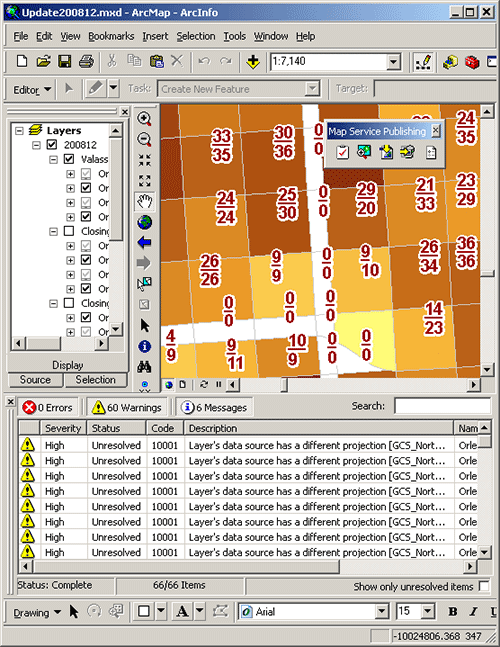Create a new map document

[22, 62]
